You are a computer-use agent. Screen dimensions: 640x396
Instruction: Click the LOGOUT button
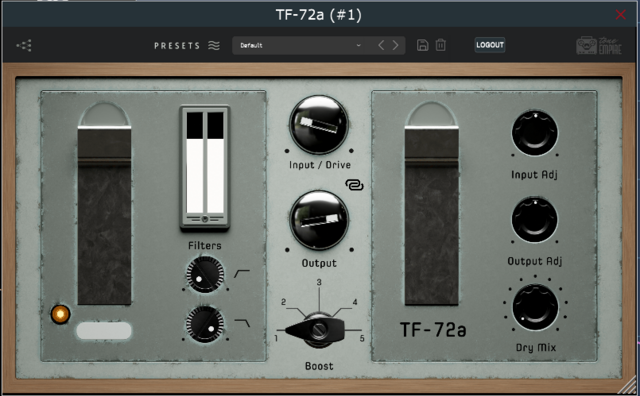tap(490, 45)
